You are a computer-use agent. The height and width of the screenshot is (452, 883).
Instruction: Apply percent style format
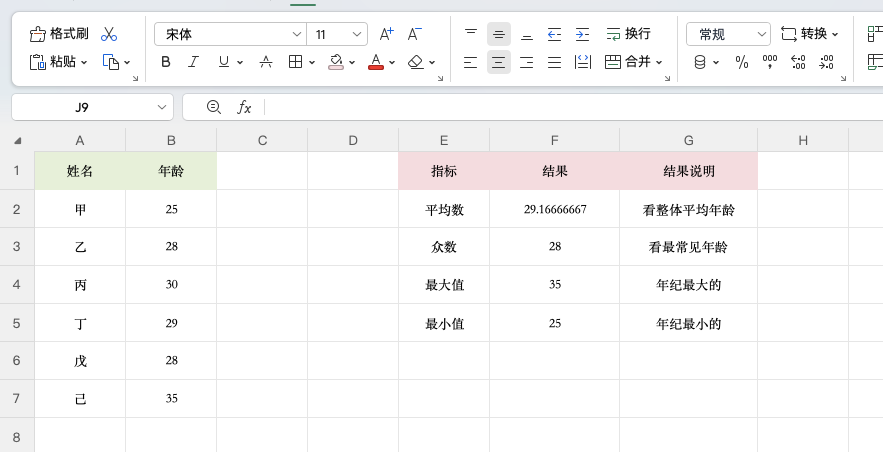click(742, 62)
